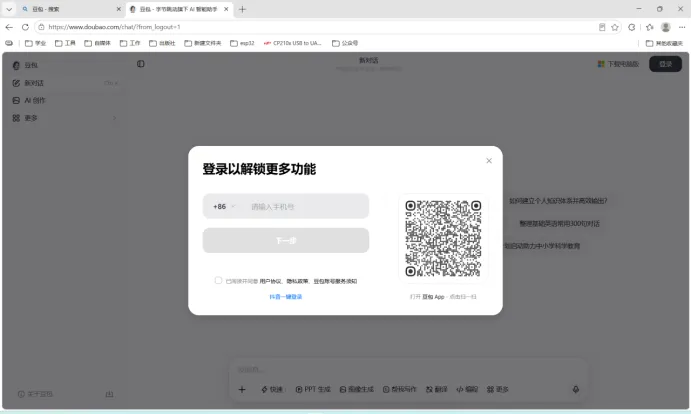This screenshot has width=692, height=414.
Task: Click the suggestion about 300 common English dialogues
Action: (559, 224)
